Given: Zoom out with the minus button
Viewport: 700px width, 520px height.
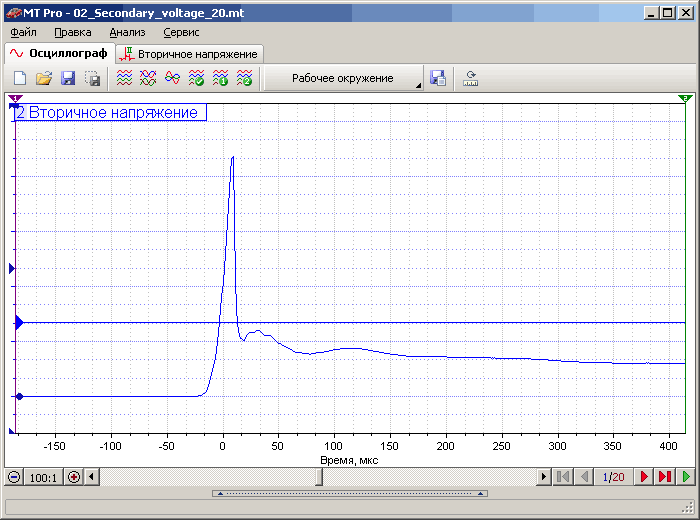Looking at the screenshot, I should pos(14,477).
